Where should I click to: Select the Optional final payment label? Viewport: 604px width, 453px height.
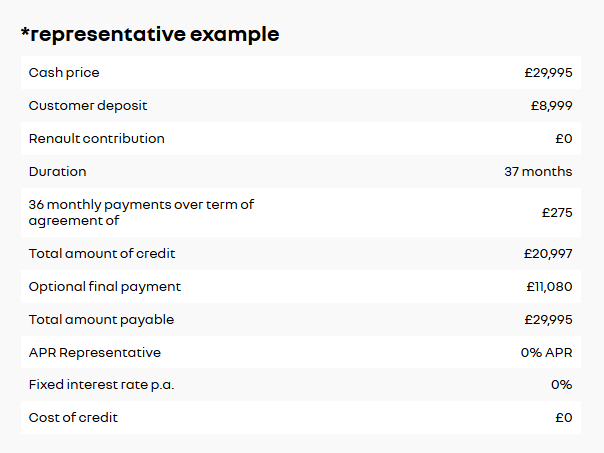click(105, 287)
